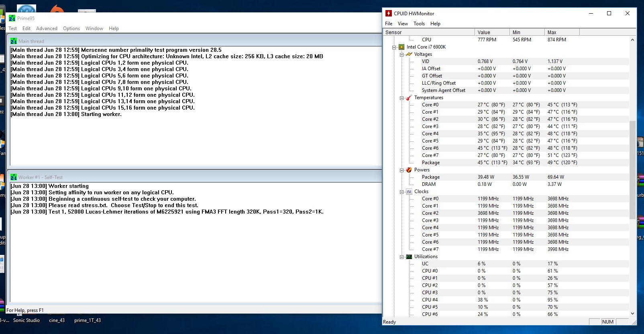Screen dimensions: 644x334
Task: Click the NUM status bar indicator
Action: tap(608, 322)
